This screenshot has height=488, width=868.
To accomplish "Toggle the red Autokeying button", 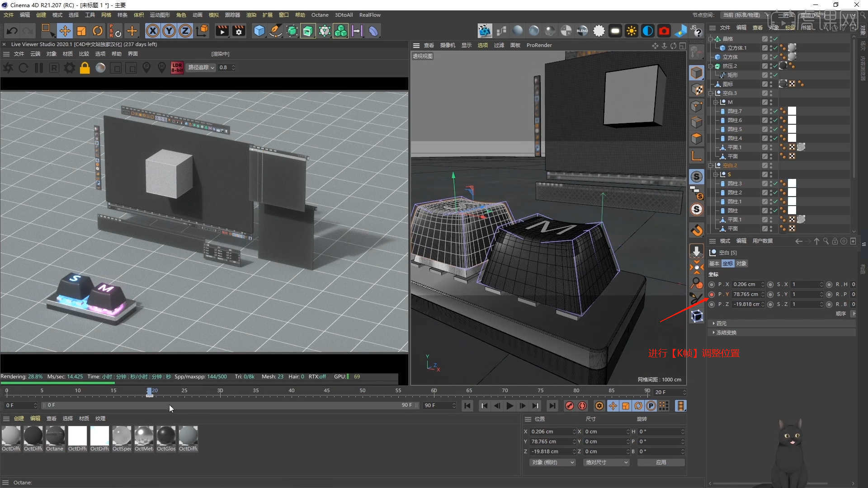I will pyautogui.click(x=582, y=406).
